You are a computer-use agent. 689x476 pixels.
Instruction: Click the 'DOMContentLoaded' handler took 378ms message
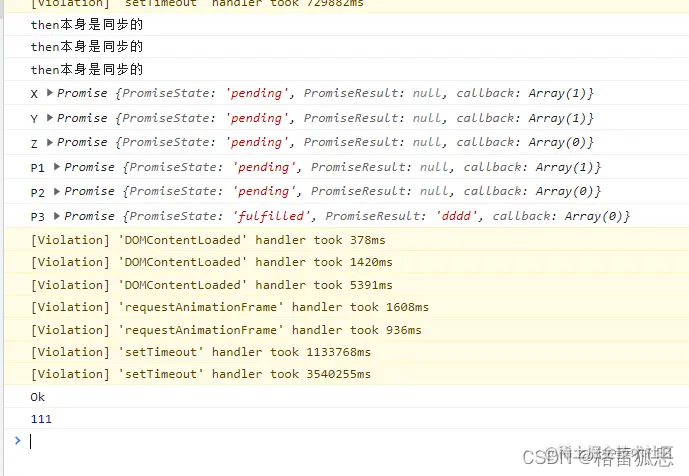[208, 240]
